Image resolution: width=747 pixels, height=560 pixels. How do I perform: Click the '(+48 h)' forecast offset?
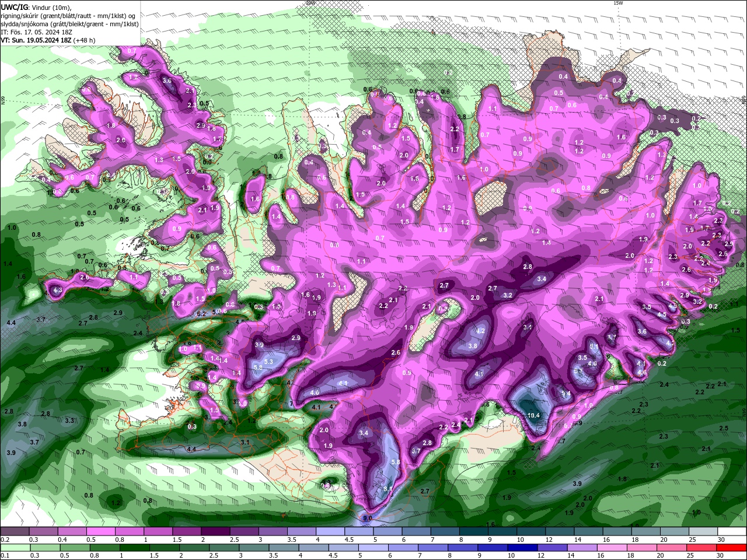[85, 40]
